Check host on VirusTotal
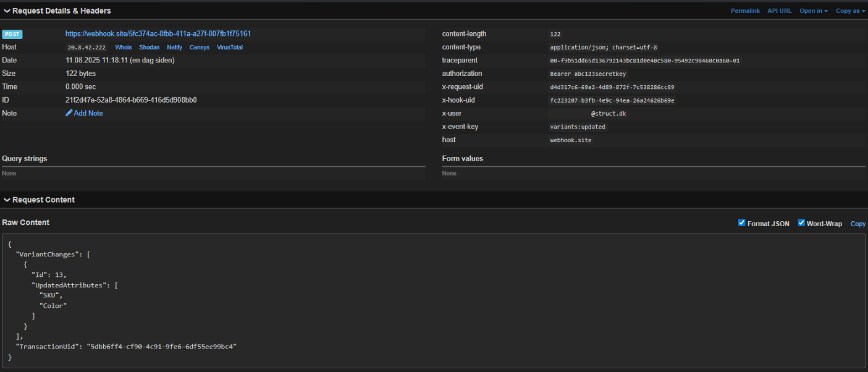 tap(229, 48)
